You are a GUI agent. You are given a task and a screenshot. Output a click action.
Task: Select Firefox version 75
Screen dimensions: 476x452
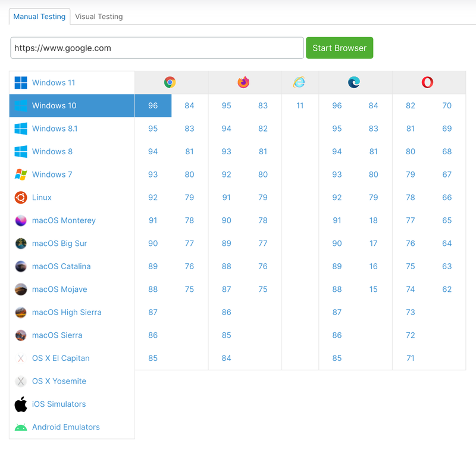pos(263,289)
